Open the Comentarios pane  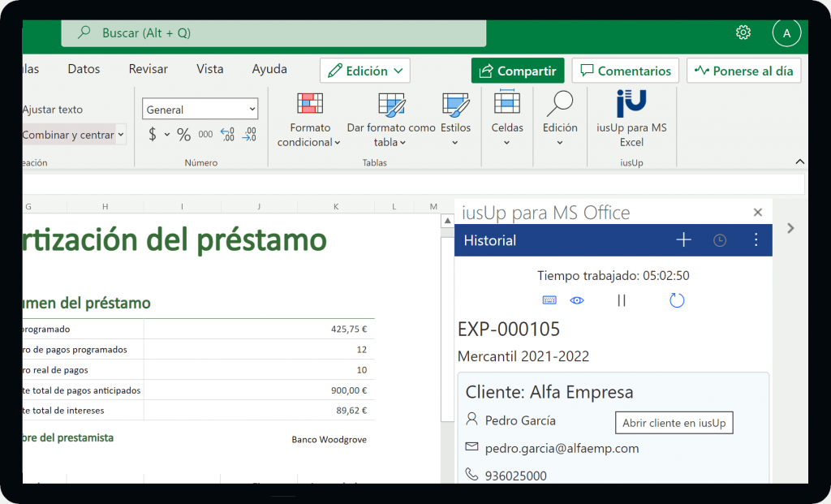pyautogui.click(x=626, y=71)
